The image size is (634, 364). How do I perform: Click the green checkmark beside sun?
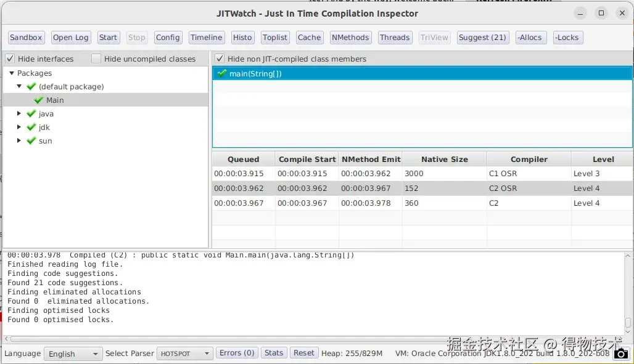point(31,140)
